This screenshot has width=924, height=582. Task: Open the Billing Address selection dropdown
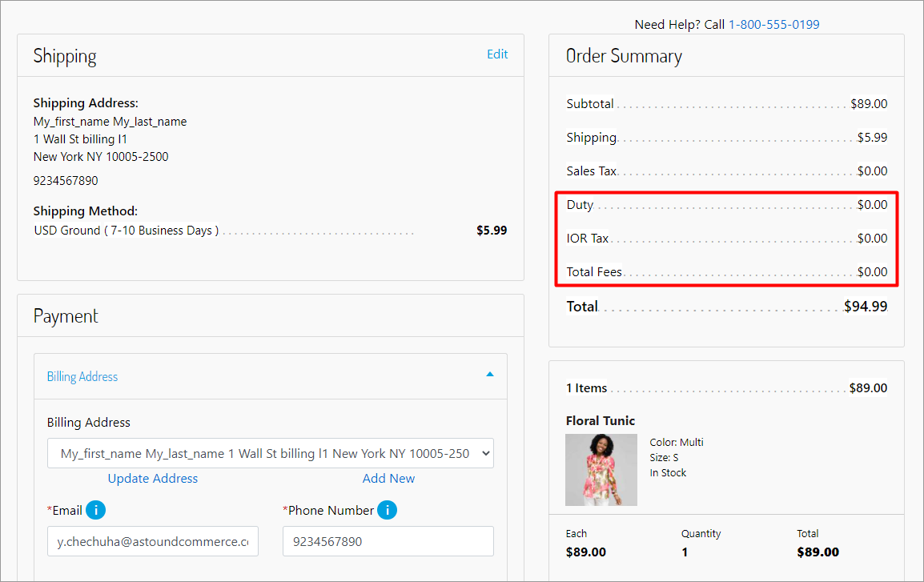pyautogui.click(x=270, y=453)
